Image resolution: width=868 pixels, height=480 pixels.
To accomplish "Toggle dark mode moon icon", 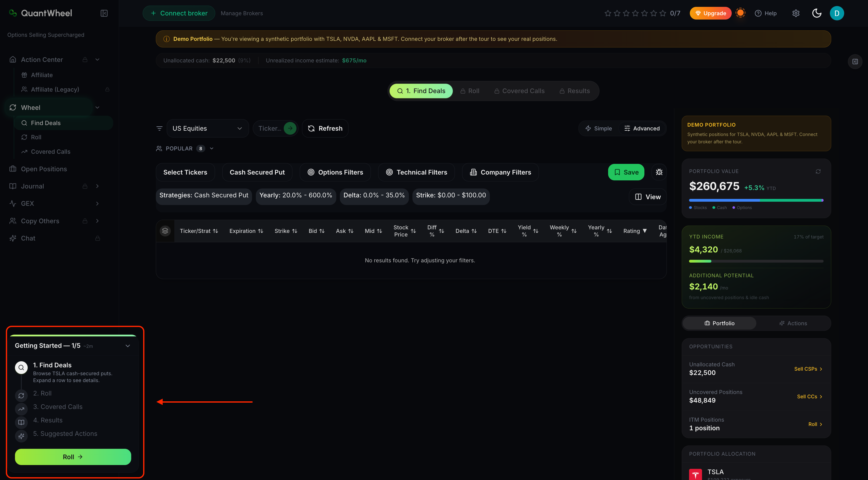I will pyautogui.click(x=816, y=13).
